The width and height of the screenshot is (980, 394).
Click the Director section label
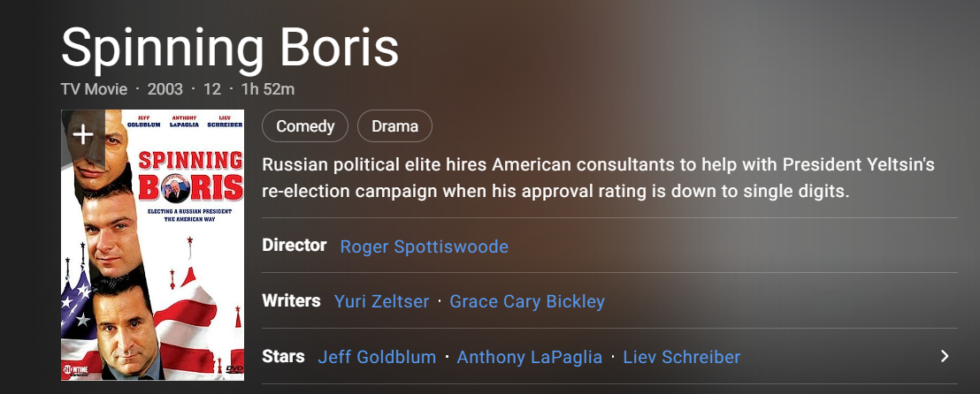[x=295, y=246]
